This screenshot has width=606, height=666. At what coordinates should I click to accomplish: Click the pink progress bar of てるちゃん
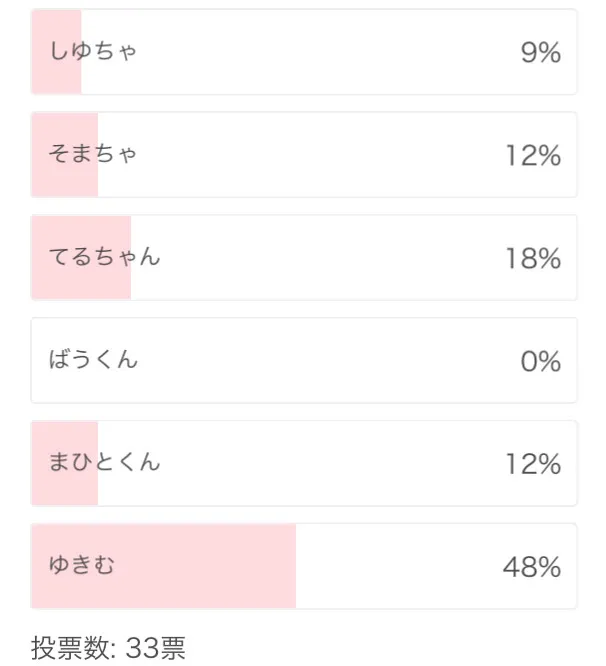point(82,257)
